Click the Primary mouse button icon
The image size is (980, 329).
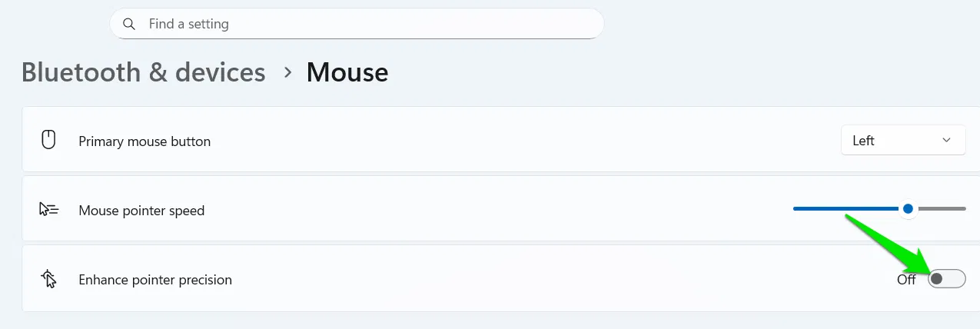(48, 141)
